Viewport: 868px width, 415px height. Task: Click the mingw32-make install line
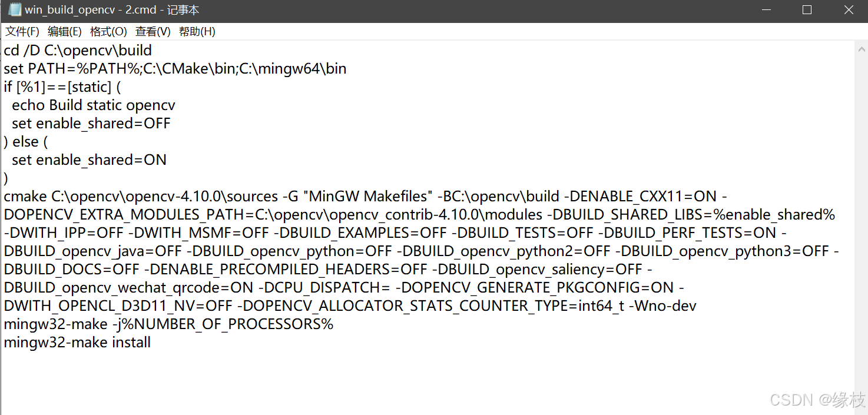coord(77,342)
